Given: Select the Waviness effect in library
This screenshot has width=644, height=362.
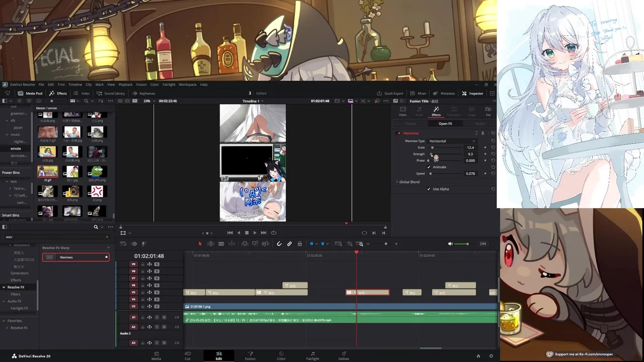Looking at the screenshot, I should click(x=75, y=257).
